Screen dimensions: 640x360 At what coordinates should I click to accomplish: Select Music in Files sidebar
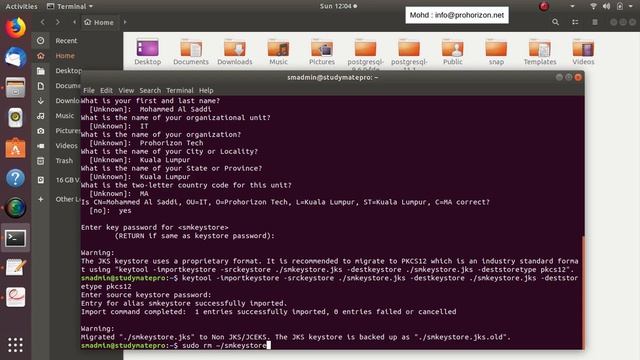click(64, 116)
